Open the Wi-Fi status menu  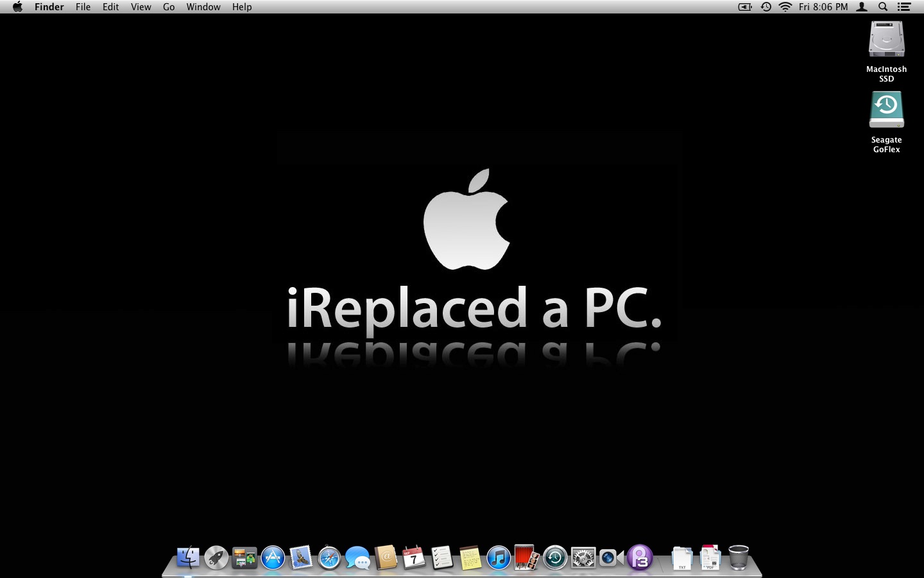pyautogui.click(x=785, y=7)
